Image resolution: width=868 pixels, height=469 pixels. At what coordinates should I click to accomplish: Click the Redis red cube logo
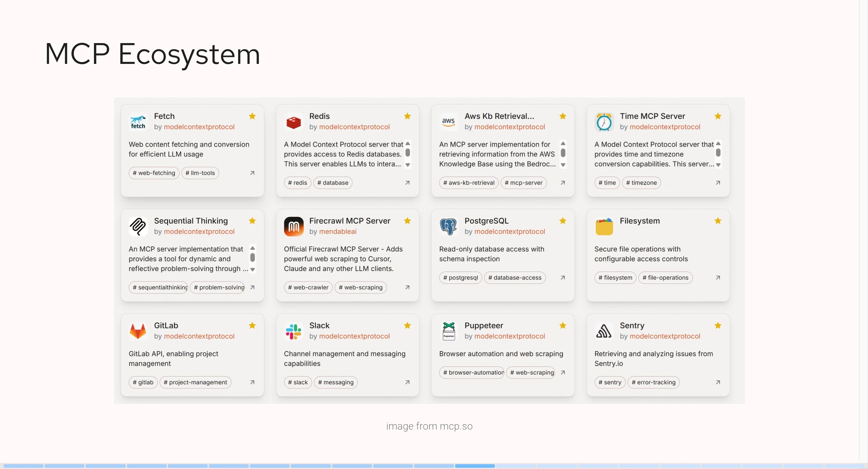[294, 122]
